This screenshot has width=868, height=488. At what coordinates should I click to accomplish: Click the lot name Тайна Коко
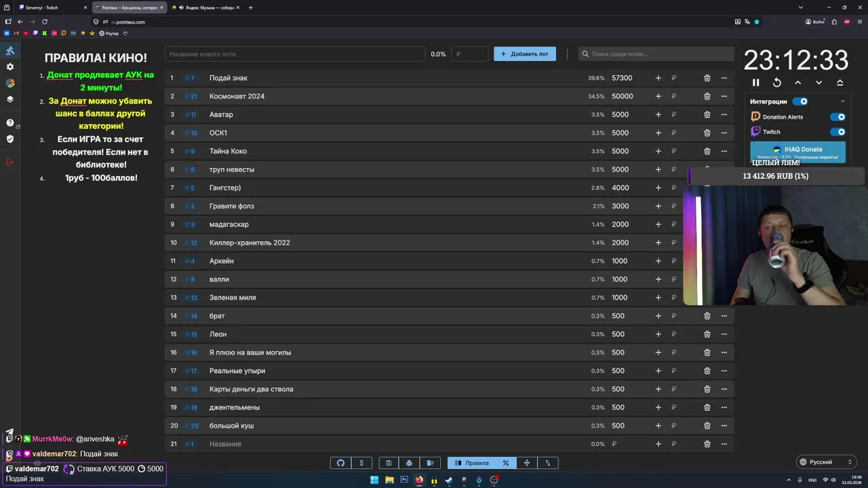pyautogui.click(x=228, y=151)
